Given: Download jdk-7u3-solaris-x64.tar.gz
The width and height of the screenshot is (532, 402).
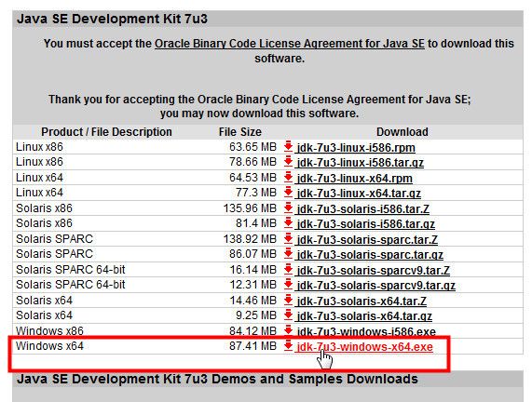Looking at the screenshot, I should coord(364,316).
